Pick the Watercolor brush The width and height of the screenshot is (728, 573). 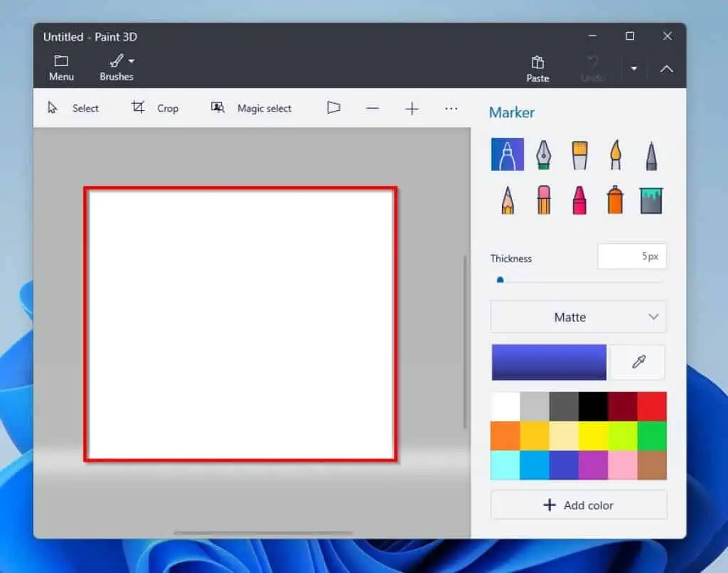(616, 154)
